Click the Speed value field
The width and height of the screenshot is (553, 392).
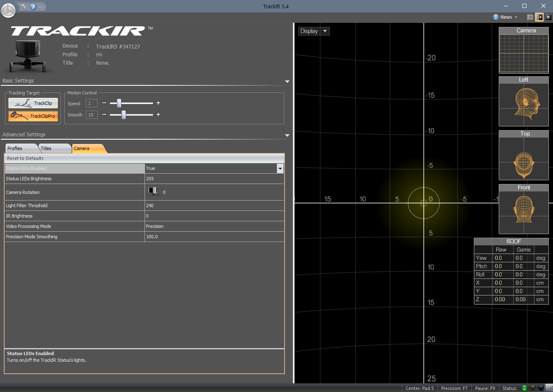click(x=92, y=103)
